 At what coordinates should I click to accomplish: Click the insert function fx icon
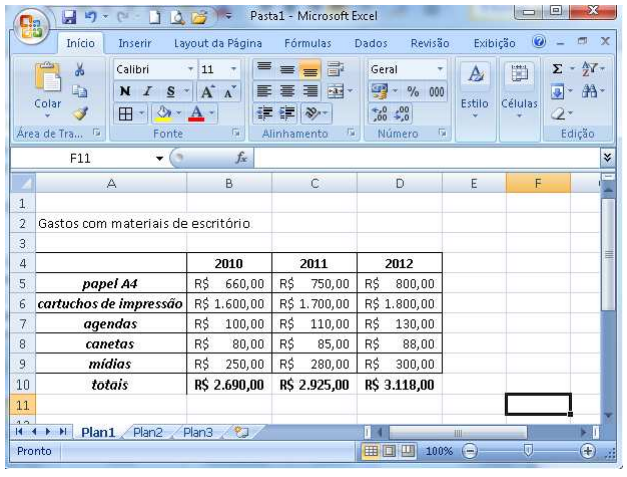pos(241,158)
